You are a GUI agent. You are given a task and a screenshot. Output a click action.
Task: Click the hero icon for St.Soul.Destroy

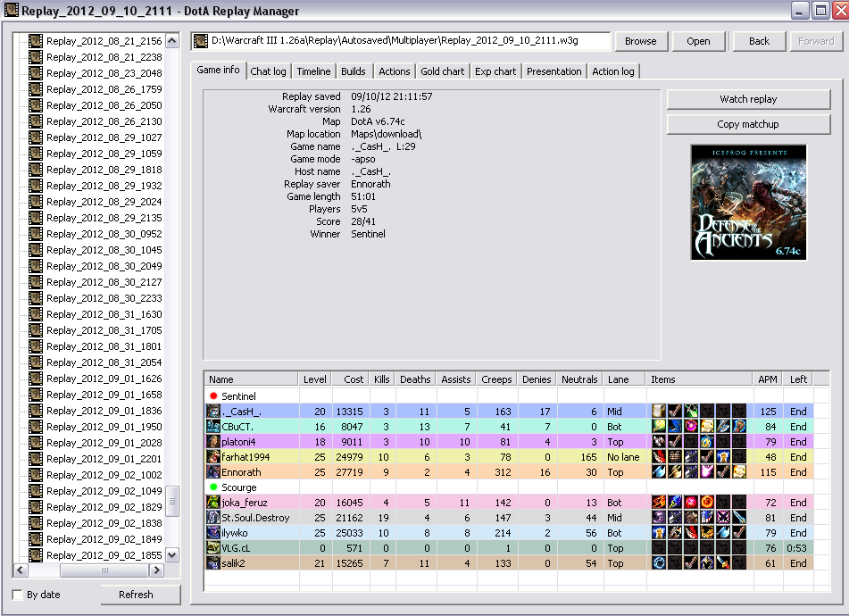point(213,518)
